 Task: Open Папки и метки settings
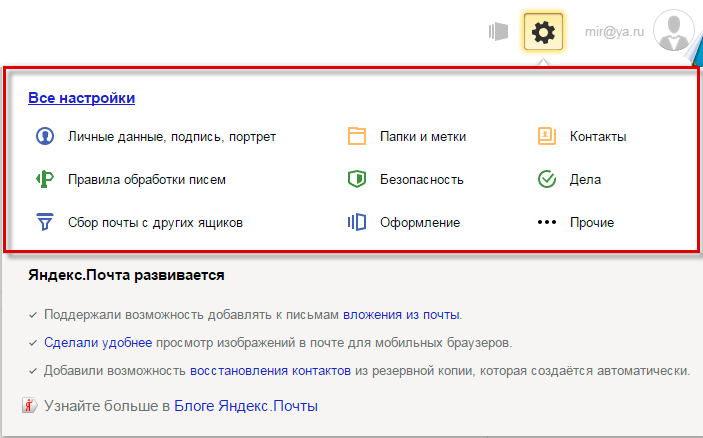pyautogui.click(x=423, y=136)
